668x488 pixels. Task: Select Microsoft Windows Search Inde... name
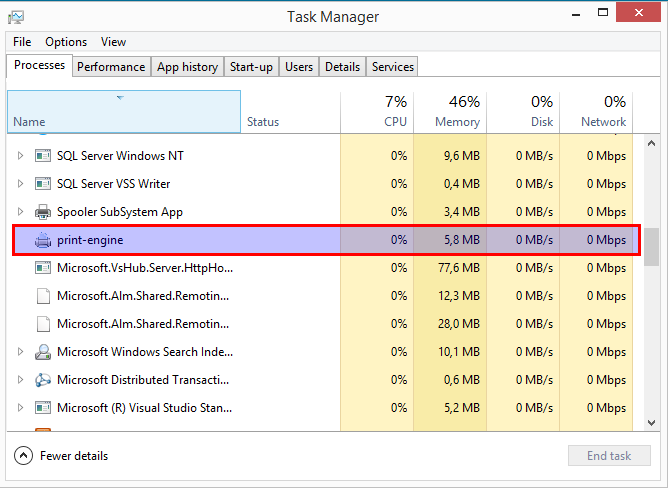(145, 352)
